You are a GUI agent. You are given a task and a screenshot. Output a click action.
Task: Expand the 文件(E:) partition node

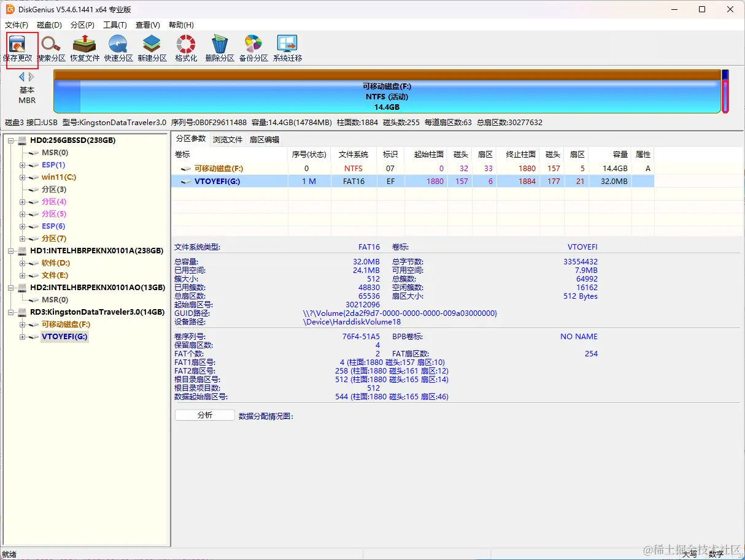(x=23, y=275)
